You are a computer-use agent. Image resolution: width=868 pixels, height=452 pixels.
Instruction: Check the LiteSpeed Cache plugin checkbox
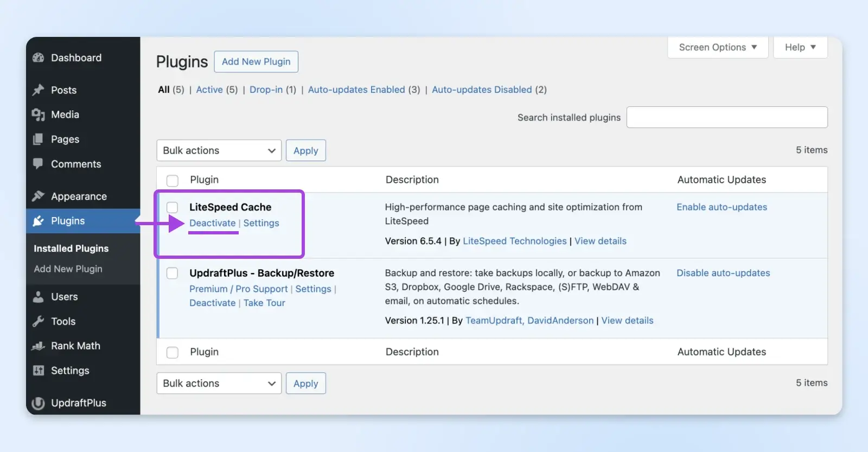click(x=173, y=207)
